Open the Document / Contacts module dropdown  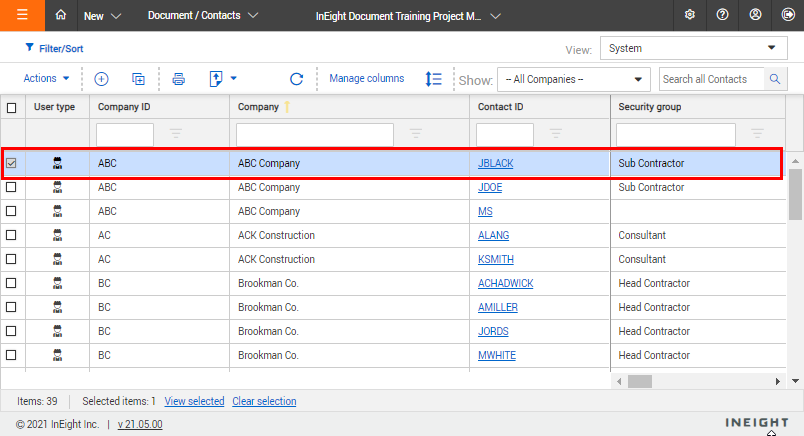[x=203, y=15]
